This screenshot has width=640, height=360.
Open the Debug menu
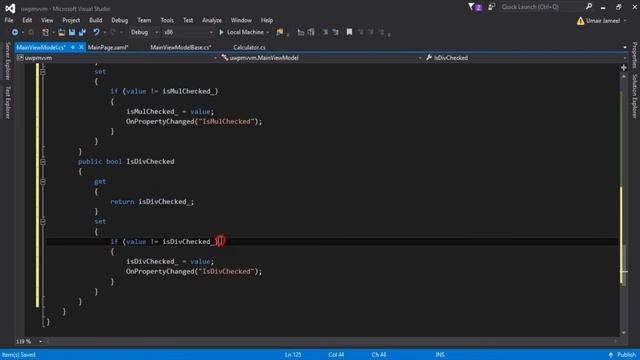120,20
